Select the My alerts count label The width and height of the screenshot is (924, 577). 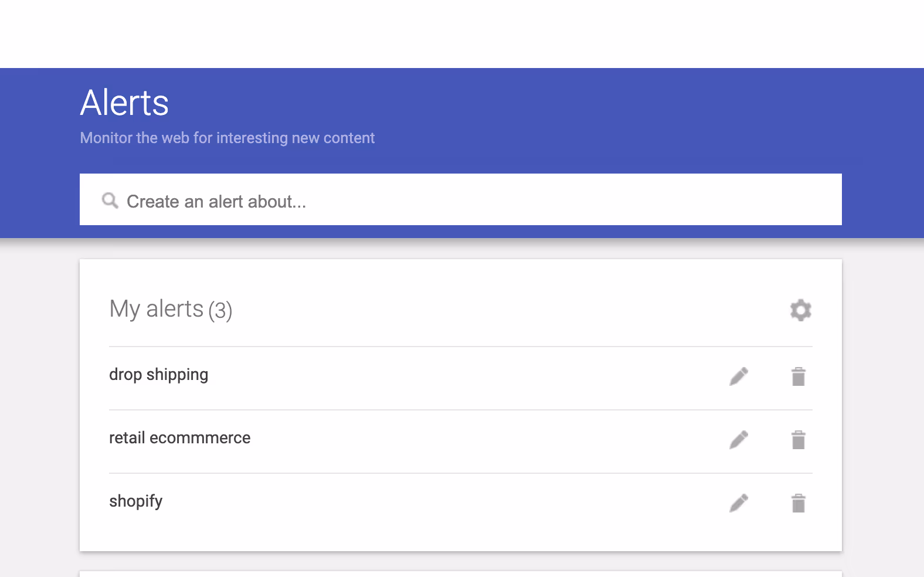[x=222, y=311]
